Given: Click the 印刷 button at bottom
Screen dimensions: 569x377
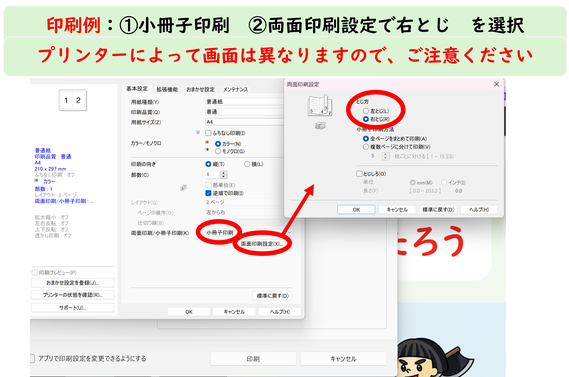Looking at the screenshot, I should [253, 359].
